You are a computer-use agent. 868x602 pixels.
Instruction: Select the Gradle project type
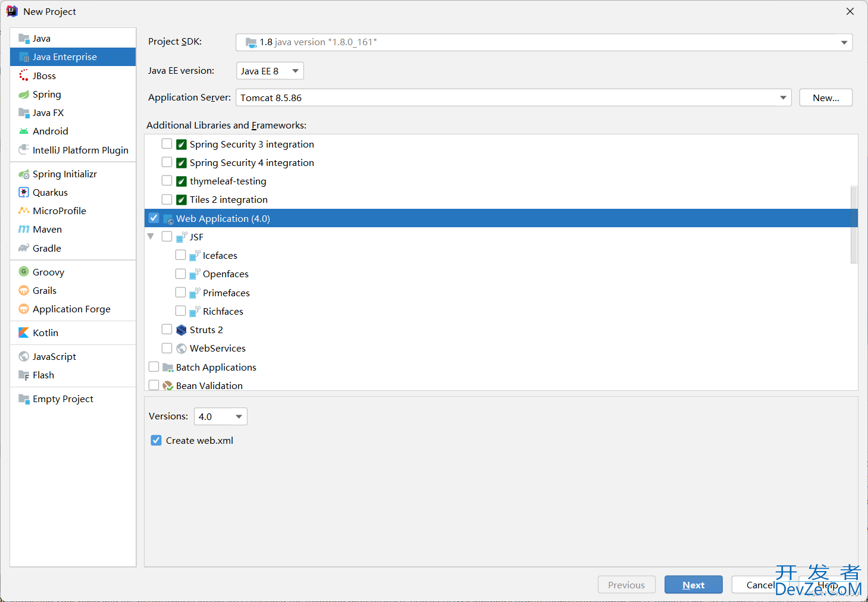[73, 248]
